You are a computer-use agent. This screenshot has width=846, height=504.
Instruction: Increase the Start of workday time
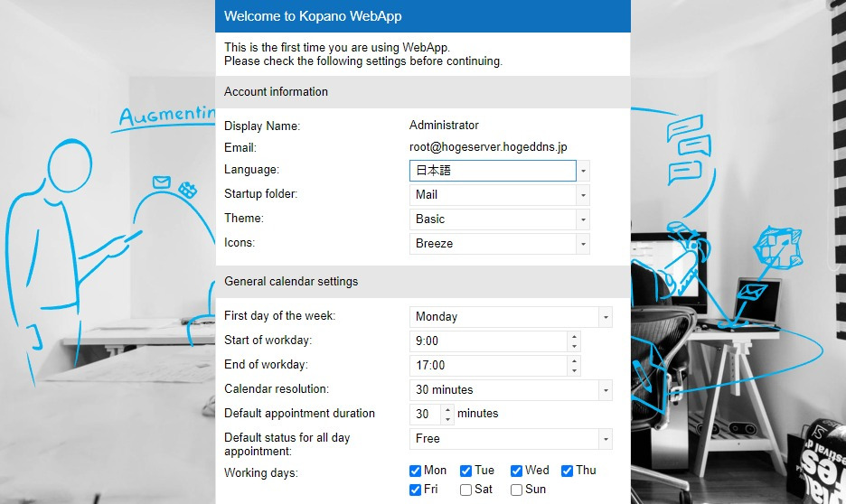(x=574, y=336)
